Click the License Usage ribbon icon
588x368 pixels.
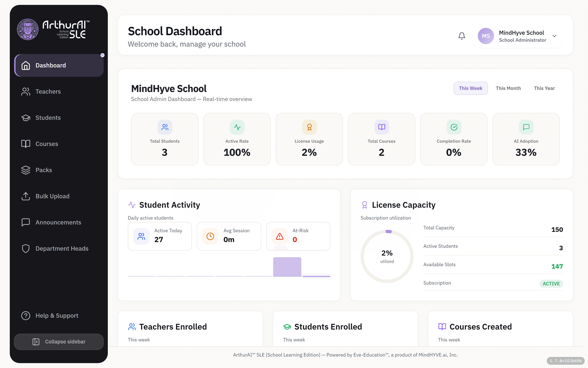coord(309,127)
